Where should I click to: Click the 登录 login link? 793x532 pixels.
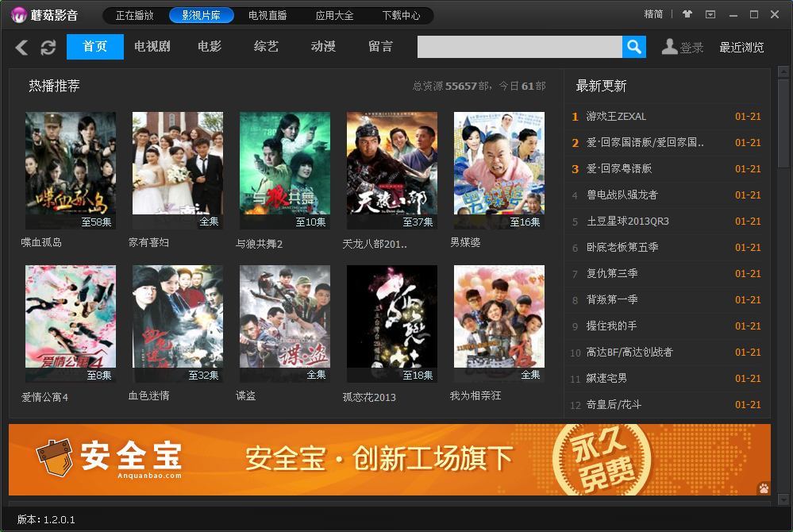tap(692, 48)
